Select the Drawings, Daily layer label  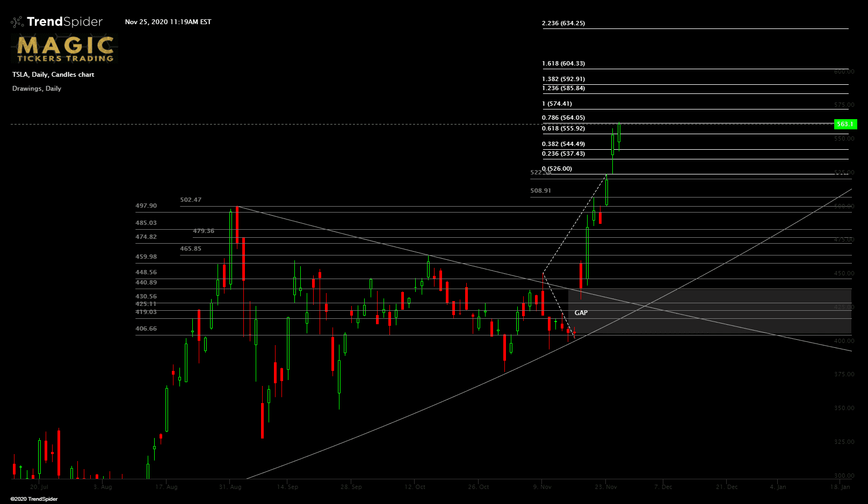point(36,88)
